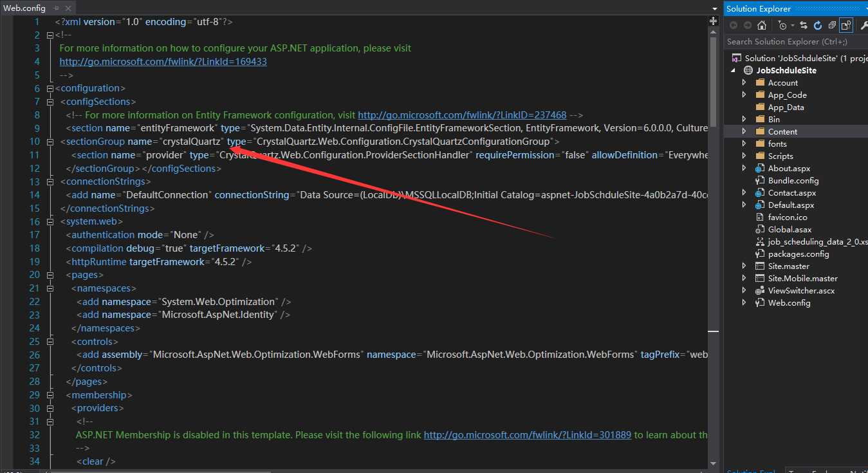Expand the Contact.aspx file node

744,192
